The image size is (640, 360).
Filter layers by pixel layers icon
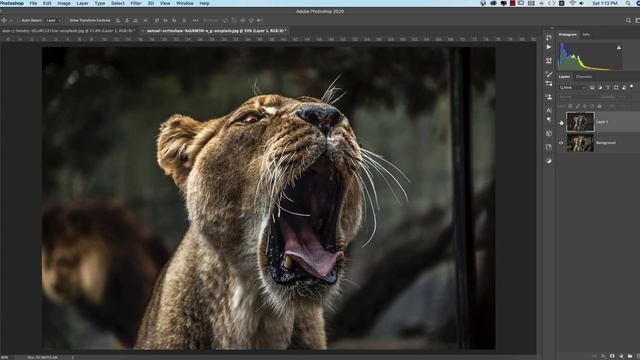point(592,87)
